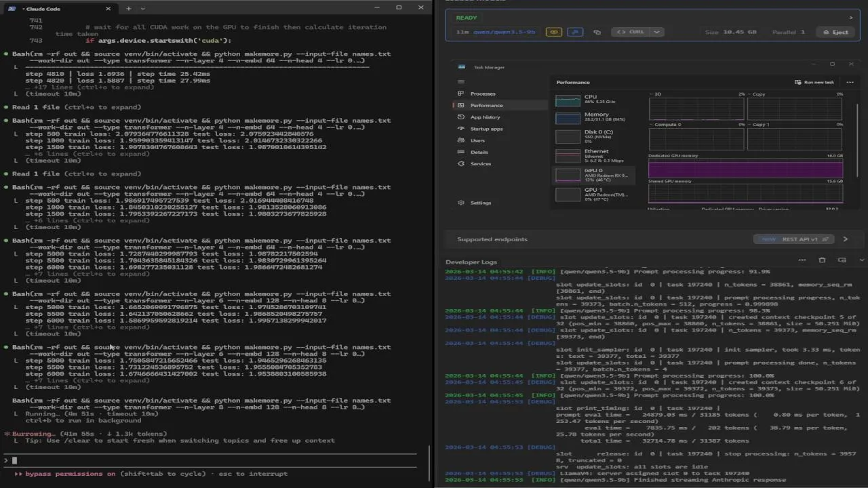Click the Task Manager app icon in its title bar
The image size is (868, 488).
tap(462, 67)
